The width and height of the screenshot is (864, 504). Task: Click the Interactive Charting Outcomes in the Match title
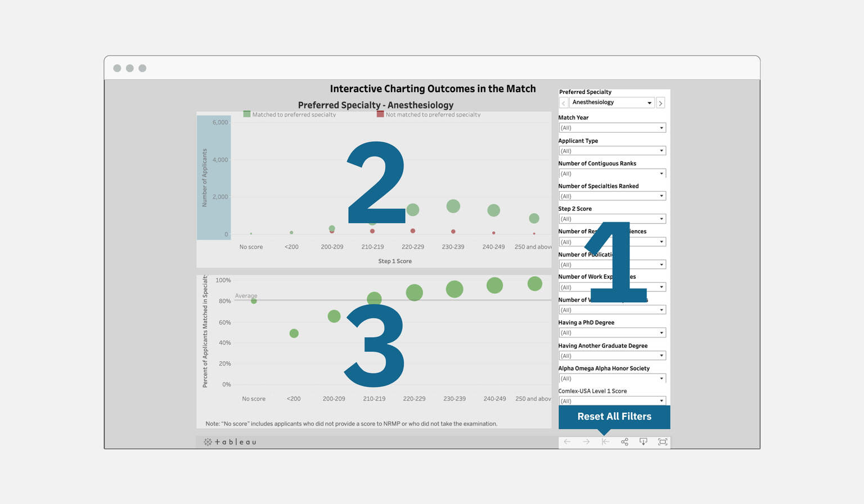(x=433, y=89)
